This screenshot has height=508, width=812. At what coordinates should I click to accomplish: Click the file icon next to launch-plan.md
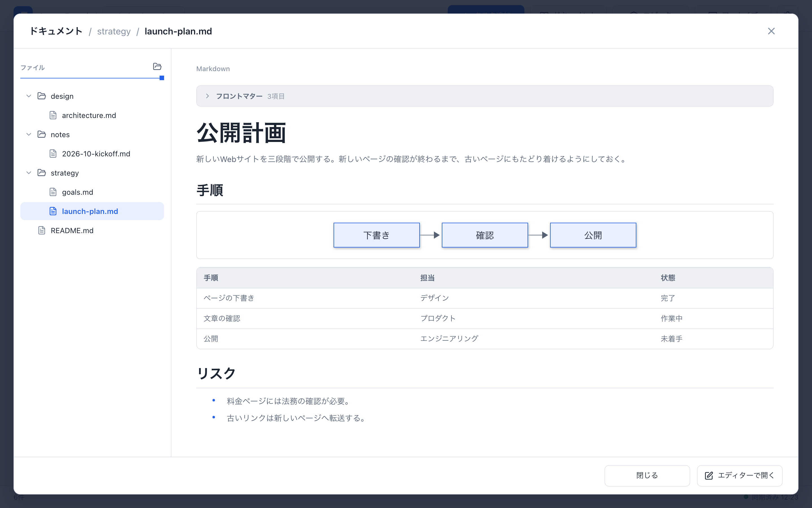(x=53, y=211)
